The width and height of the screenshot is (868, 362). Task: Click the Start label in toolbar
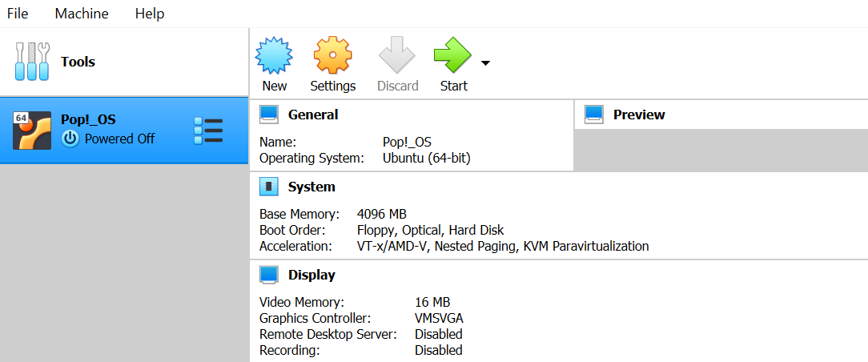[x=454, y=86]
